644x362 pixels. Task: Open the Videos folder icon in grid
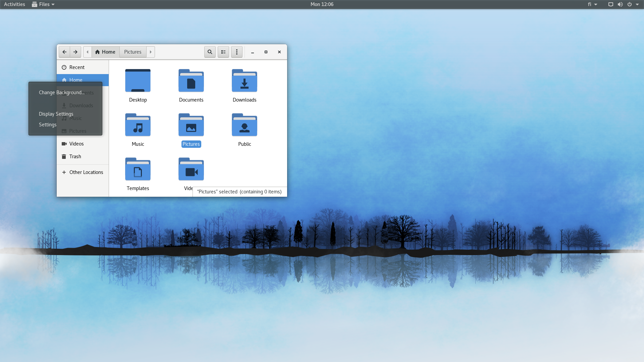(191, 169)
